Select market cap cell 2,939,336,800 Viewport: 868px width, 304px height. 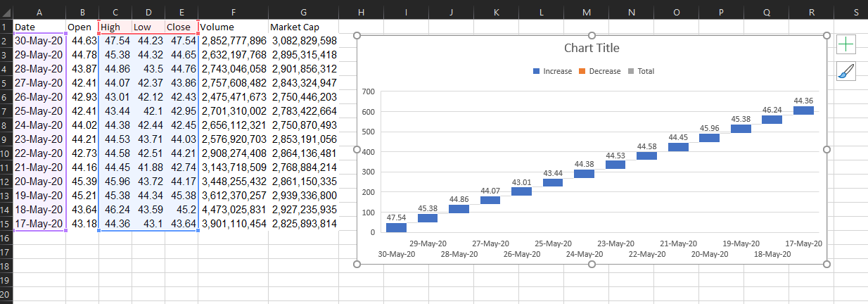click(x=303, y=196)
